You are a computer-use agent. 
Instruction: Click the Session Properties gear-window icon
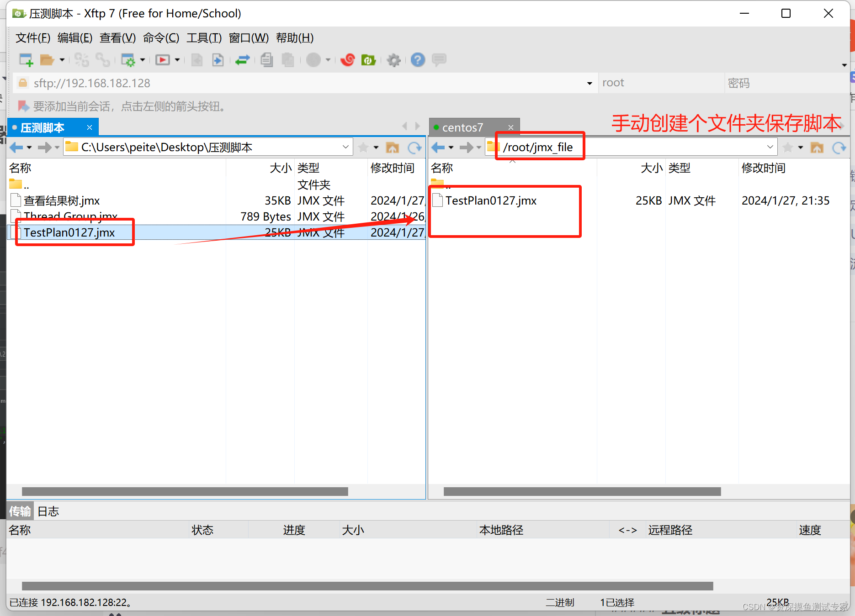pyautogui.click(x=128, y=60)
